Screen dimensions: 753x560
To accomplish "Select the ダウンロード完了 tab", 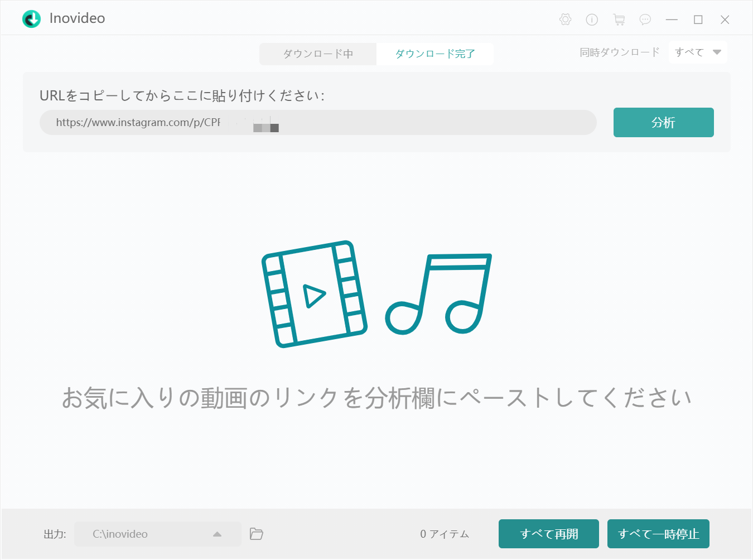I will click(x=435, y=54).
